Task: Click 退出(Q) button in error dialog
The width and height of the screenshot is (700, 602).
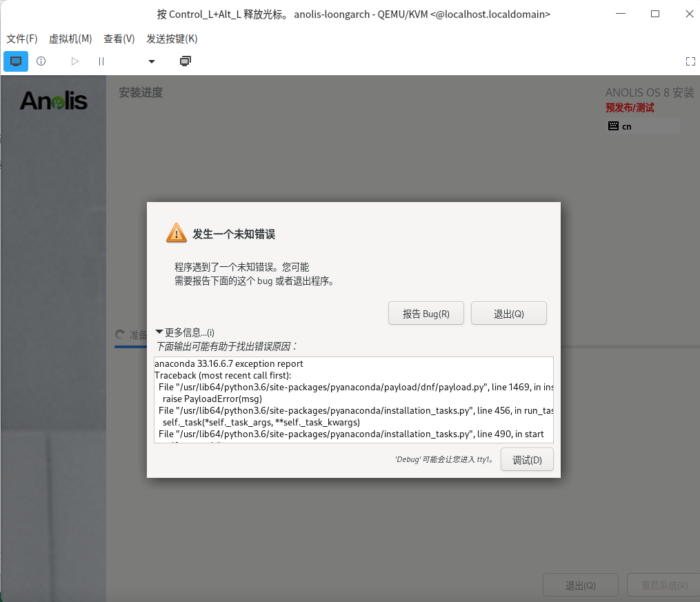Action: pos(508,314)
